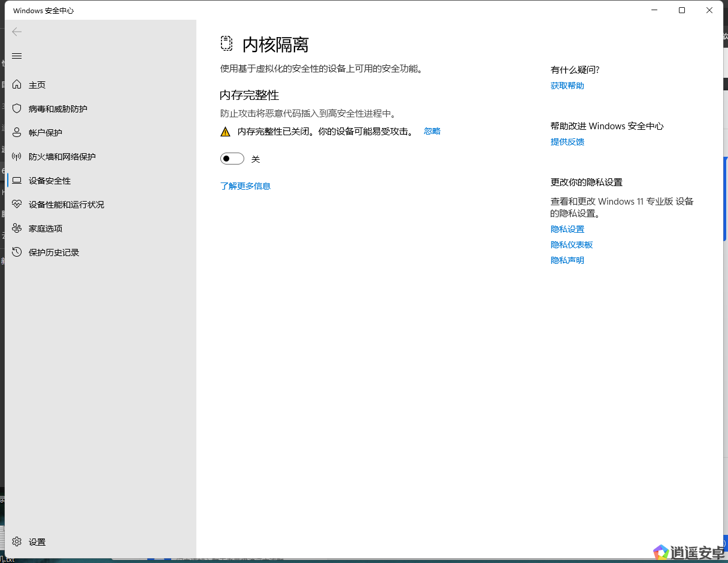Click the 获取帮助 link

[567, 86]
